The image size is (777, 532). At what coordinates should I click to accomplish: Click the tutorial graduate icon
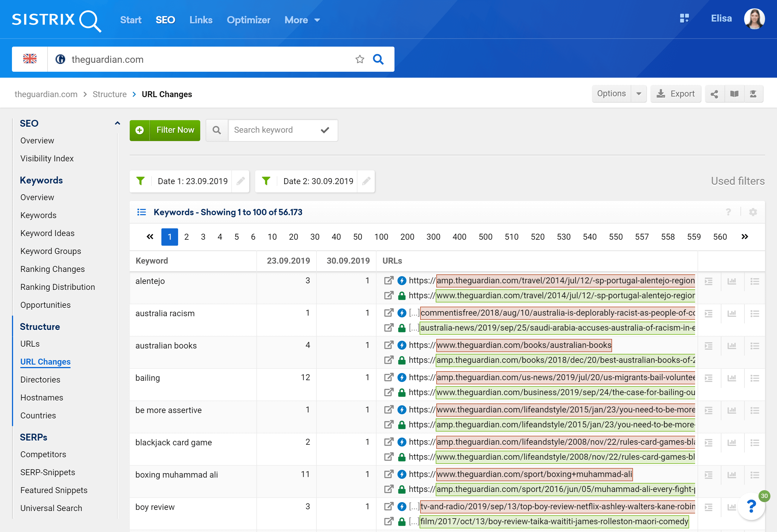coord(753,94)
